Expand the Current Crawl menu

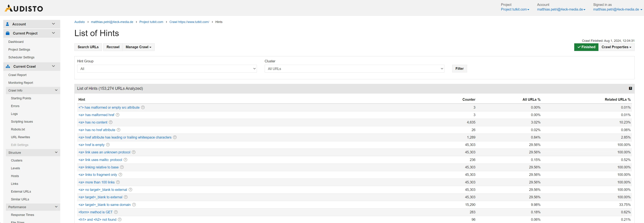tap(31, 67)
